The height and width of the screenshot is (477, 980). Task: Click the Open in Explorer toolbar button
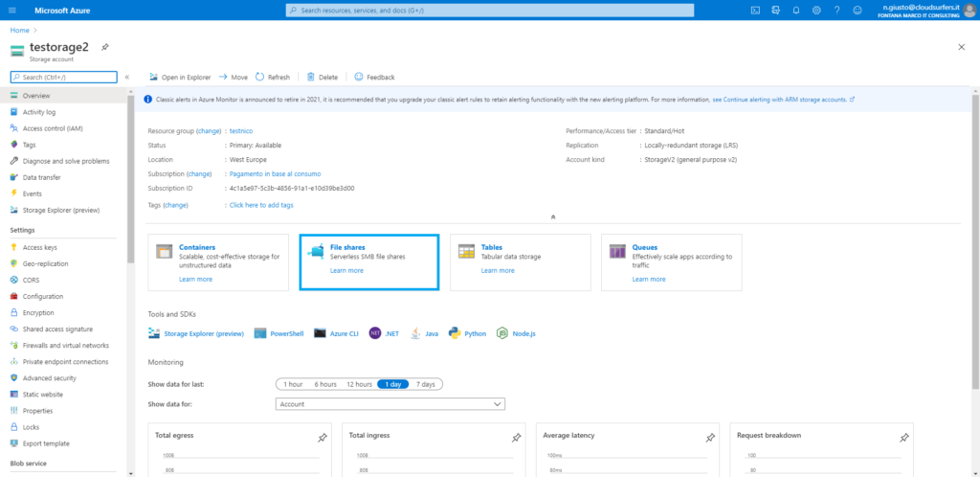coord(179,77)
